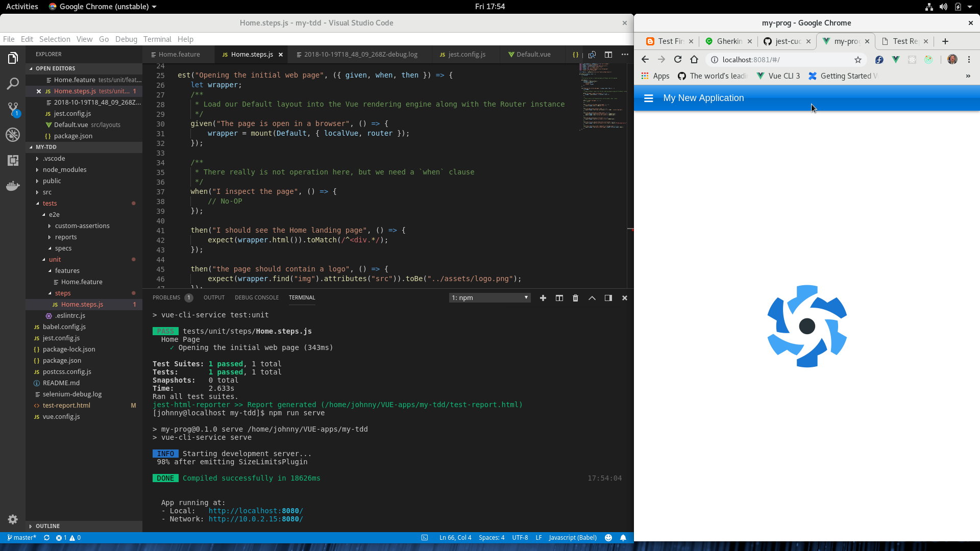Image resolution: width=980 pixels, height=551 pixels.
Task: Toggle the app's hamburger menu drawer
Action: pyautogui.click(x=648, y=98)
